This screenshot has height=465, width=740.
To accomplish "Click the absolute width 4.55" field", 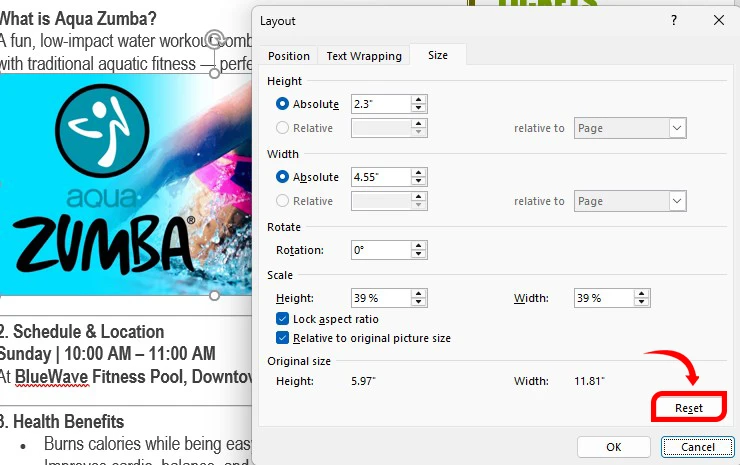I will (x=381, y=177).
